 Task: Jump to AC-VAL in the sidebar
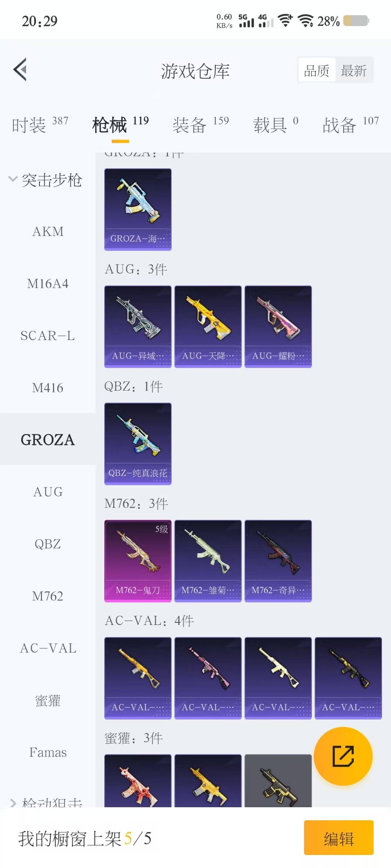(48, 648)
